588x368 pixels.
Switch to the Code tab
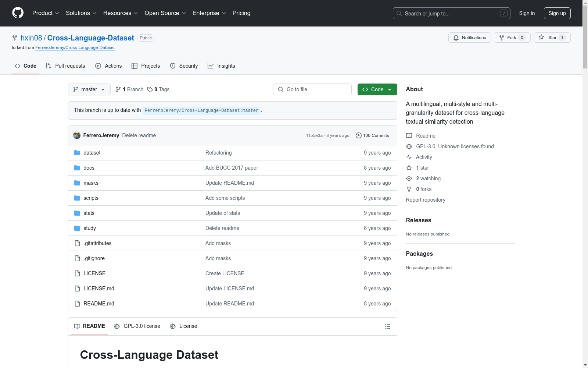[x=26, y=66]
